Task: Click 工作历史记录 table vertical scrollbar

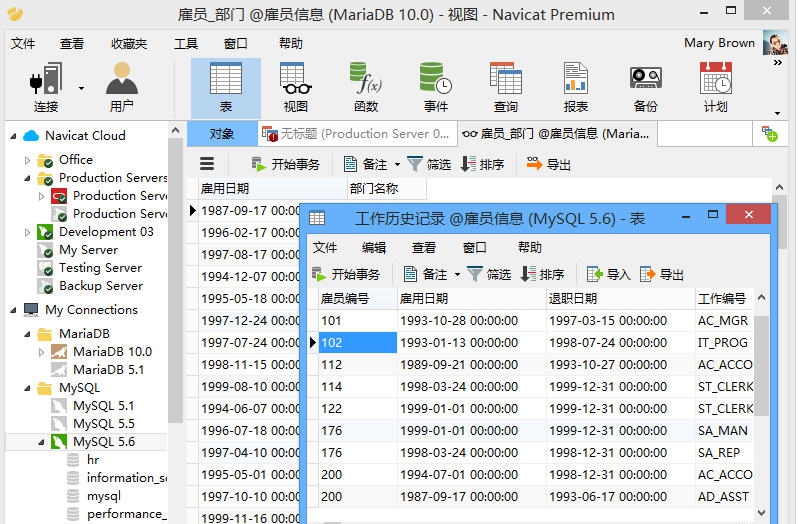Action: click(x=761, y=365)
